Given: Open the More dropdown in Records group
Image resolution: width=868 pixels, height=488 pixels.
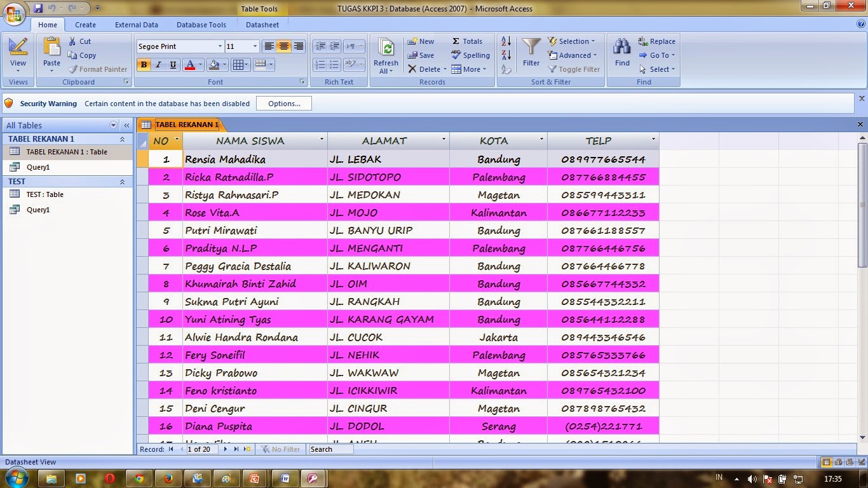Looking at the screenshot, I should pyautogui.click(x=469, y=69).
